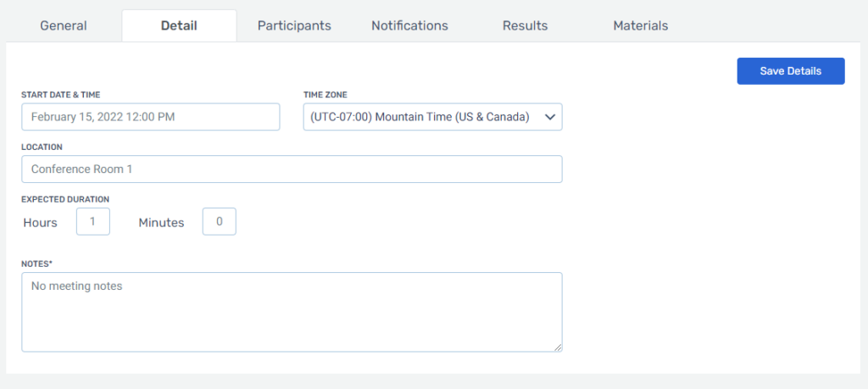The width and height of the screenshot is (868, 389).
Task: Click the Notes textarea resize grip
Action: pos(558,347)
